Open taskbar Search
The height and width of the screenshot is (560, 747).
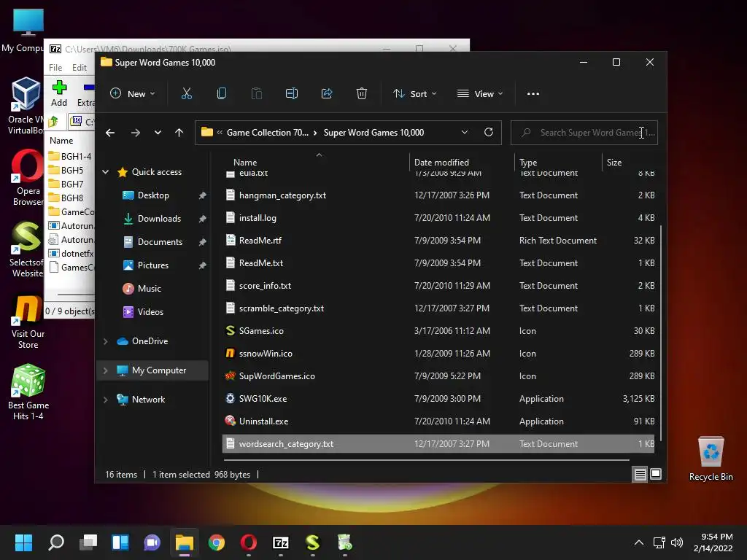56,542
